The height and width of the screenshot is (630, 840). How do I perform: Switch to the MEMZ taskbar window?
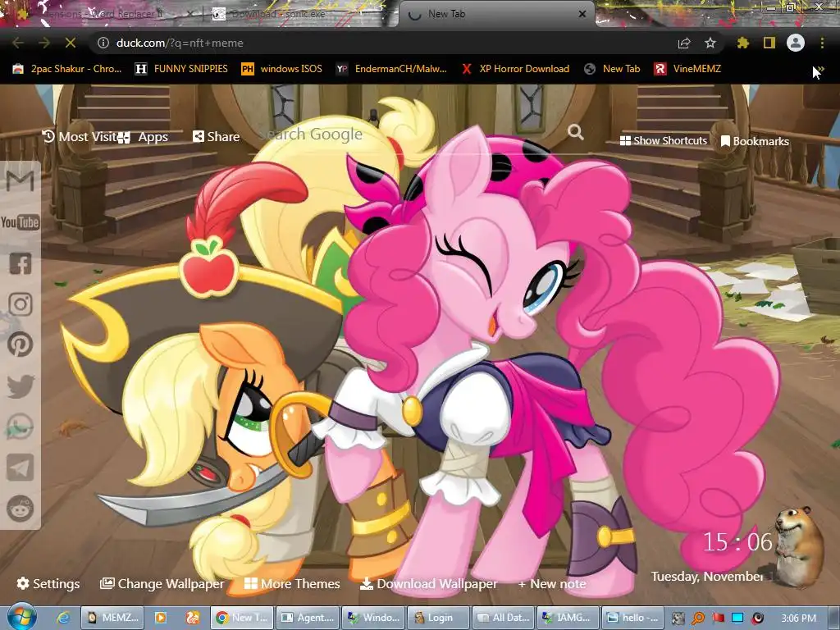coord(112,618)
